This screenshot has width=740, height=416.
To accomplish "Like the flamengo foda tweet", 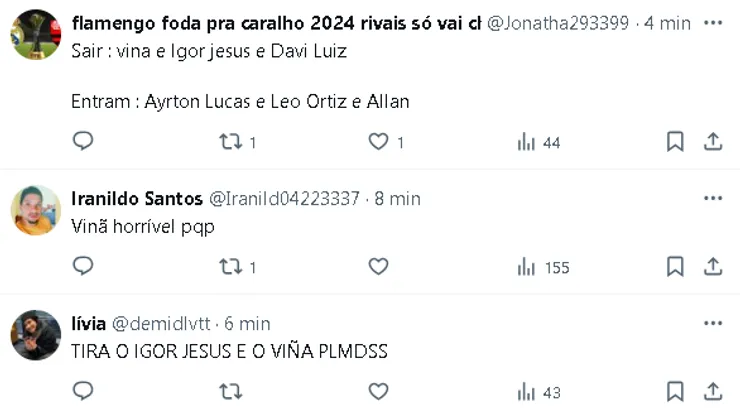I will click(x=378, y=142).
